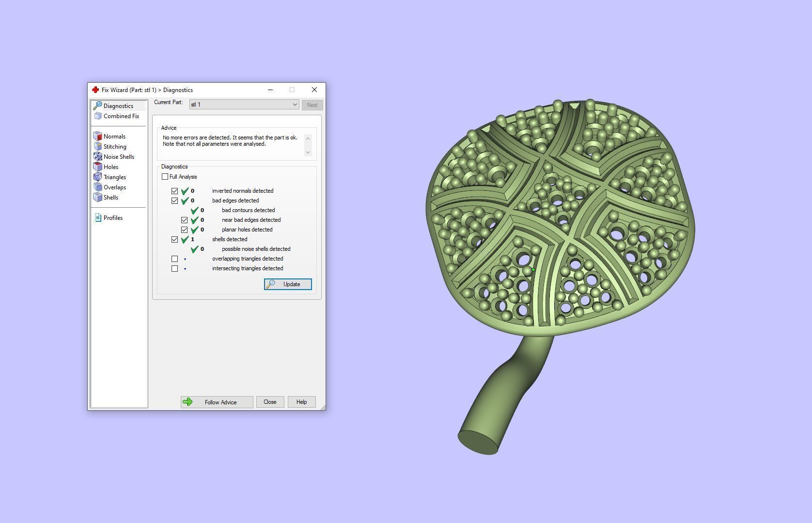Screen dimensions: 812x523
Task: Click the Advice box scroll down arrow
Action: 308,153
